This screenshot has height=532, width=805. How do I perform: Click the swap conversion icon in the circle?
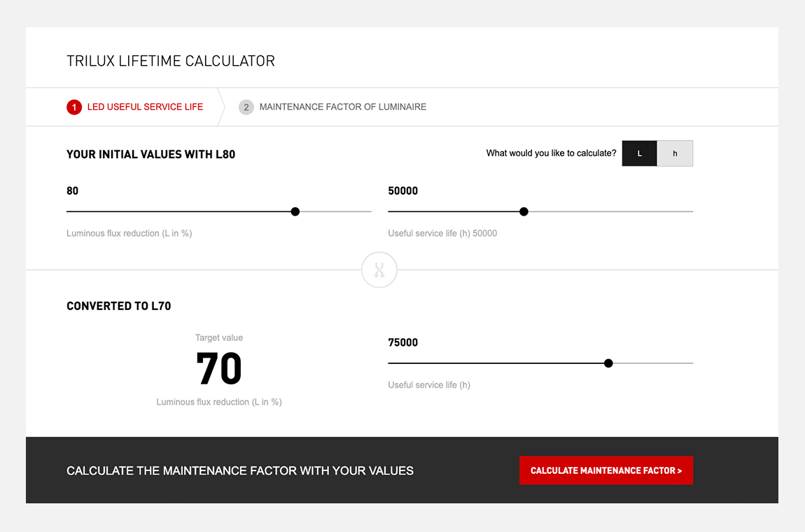[x=379, y=270]
